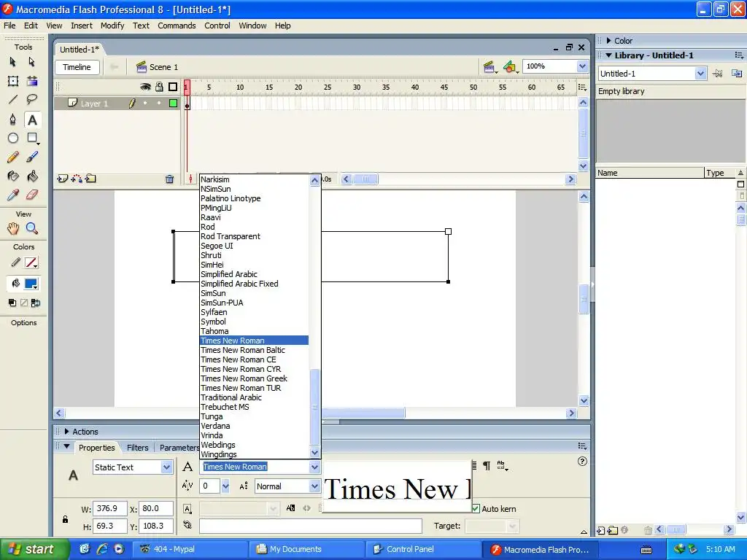This screenshot has height=560, width=747.
Task: Click the font list scrollbar thumb
Action: coord(314,407)
